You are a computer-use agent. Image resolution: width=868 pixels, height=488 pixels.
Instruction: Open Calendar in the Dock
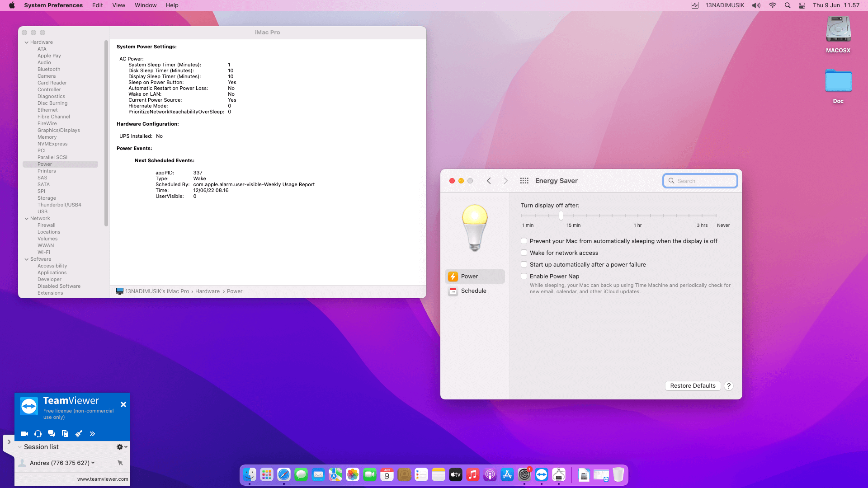click(387, 474)
